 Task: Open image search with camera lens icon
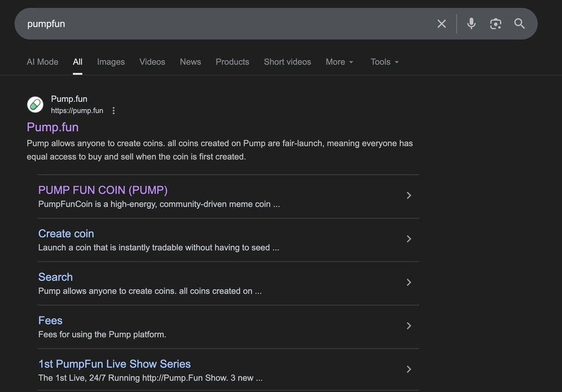click(x=495, y=23)
